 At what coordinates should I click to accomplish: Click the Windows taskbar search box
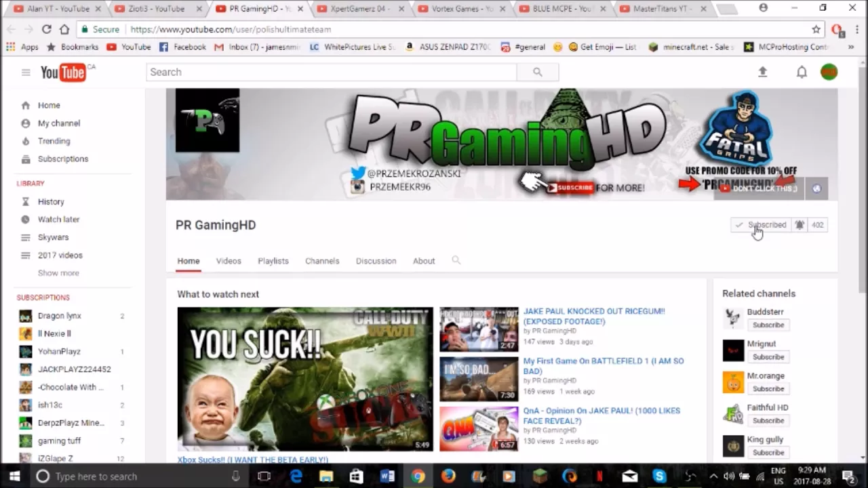coord(138,476)
